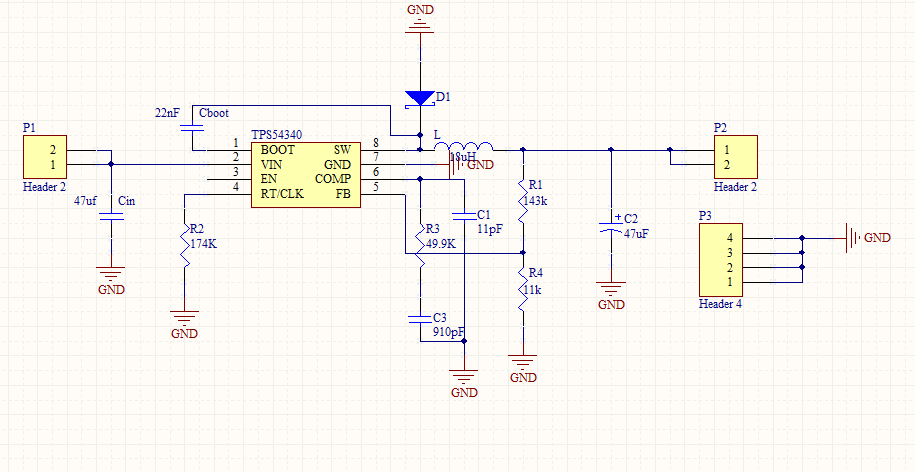915x472 pixels.
Task: Click the 174K resistor value
Action: click(204, 244)
